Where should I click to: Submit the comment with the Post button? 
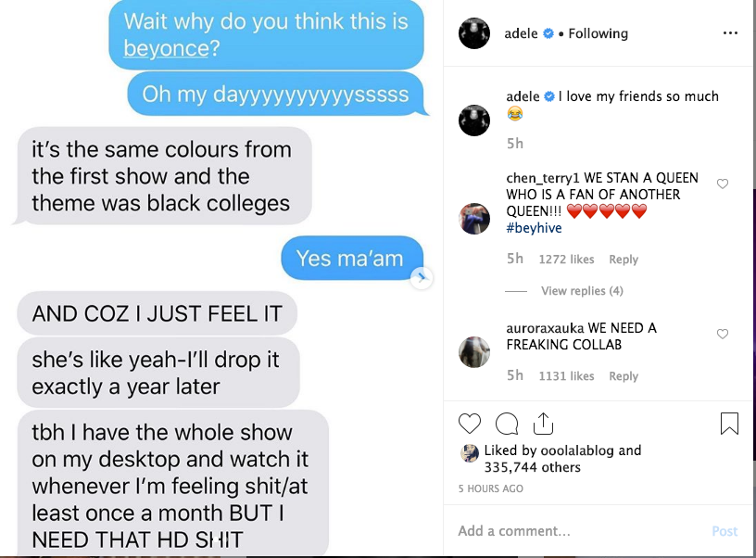tap(724, 531)
